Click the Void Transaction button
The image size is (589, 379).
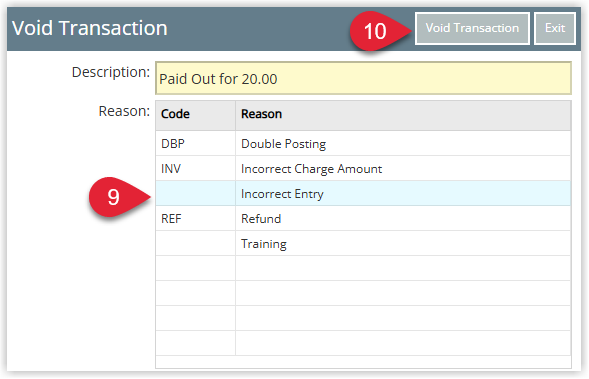tap(472, 28)
